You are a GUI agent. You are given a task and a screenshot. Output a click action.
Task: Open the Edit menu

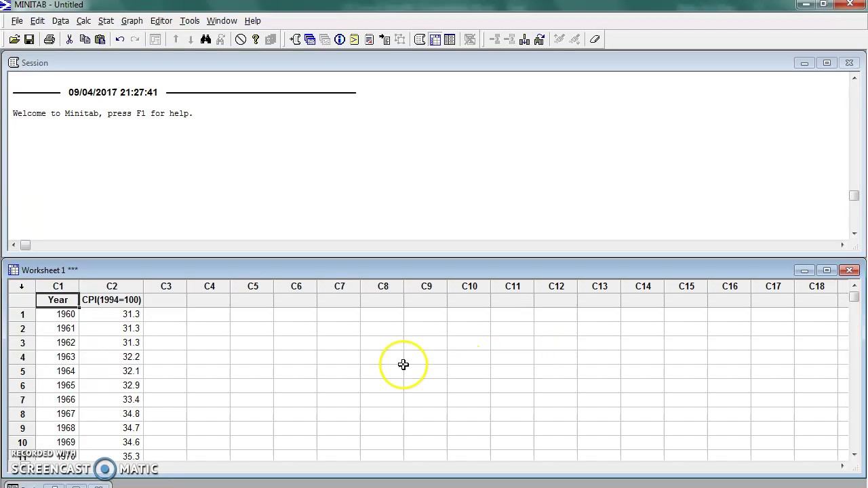(37, 21)
